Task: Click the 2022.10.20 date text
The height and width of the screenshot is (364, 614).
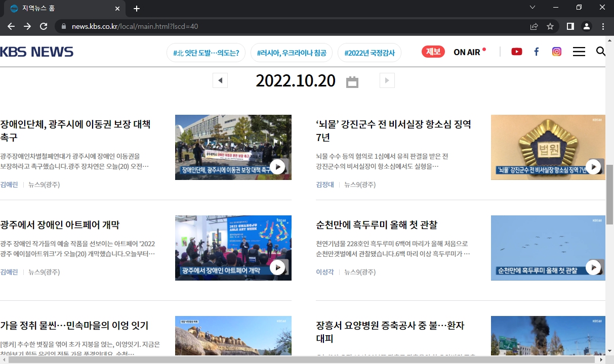Action: [296, 80]
